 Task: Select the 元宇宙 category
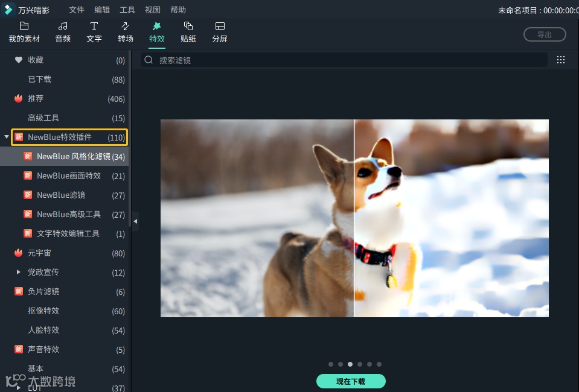click(64, 253)
